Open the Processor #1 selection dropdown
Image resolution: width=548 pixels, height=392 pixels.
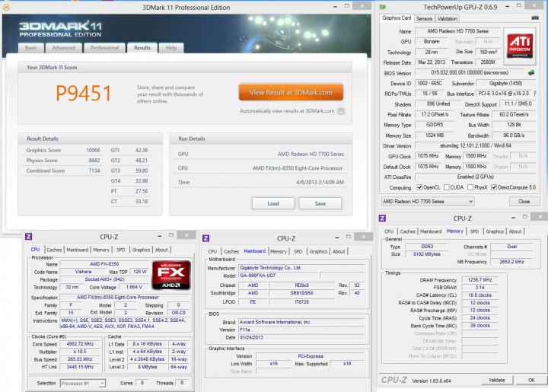[x=82, y=384]
